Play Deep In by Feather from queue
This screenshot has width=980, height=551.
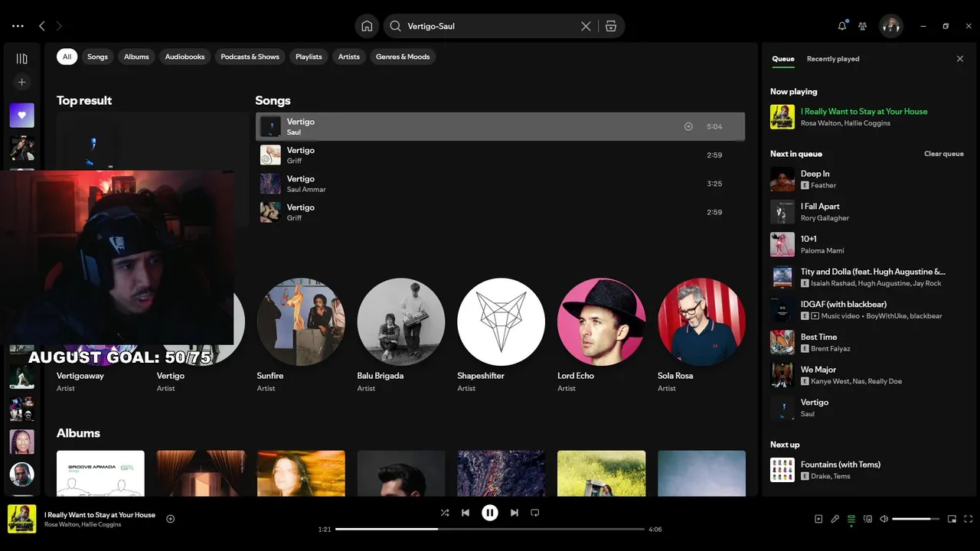point(867,179)
